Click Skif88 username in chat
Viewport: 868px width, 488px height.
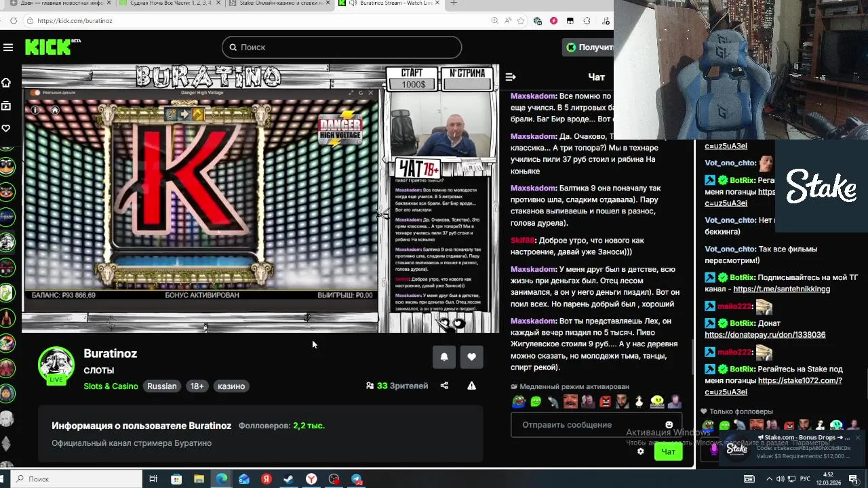[x=522, y=241]
